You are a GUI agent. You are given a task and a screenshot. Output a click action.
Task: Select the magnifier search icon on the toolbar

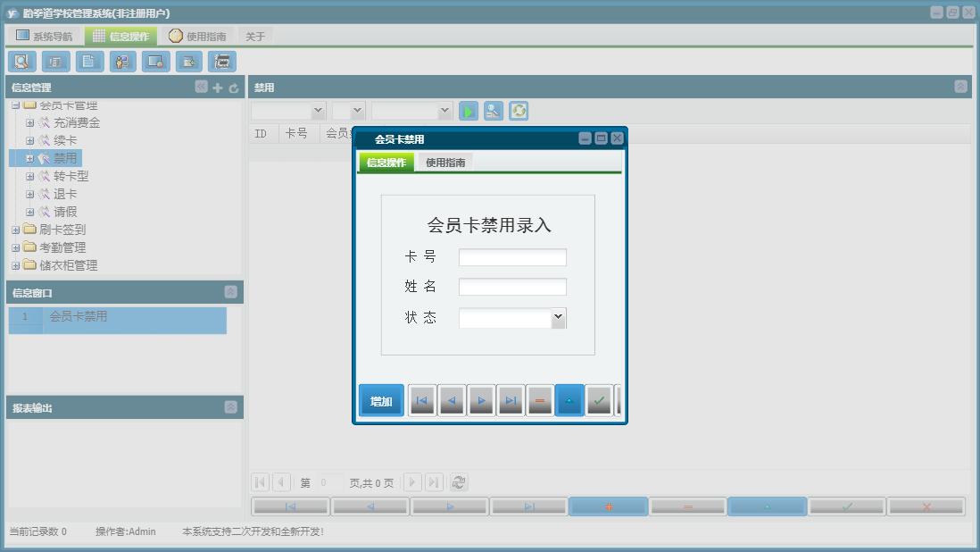pos(21,61)
